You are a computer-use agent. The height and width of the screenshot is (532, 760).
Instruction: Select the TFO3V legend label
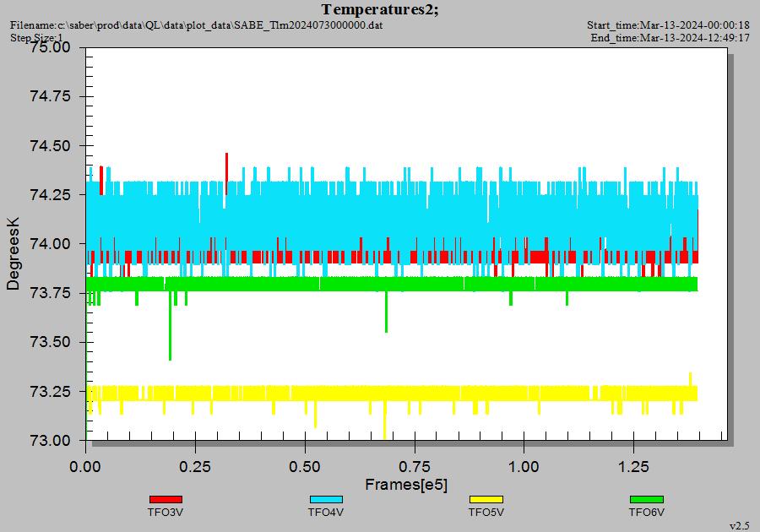[166, 512]
